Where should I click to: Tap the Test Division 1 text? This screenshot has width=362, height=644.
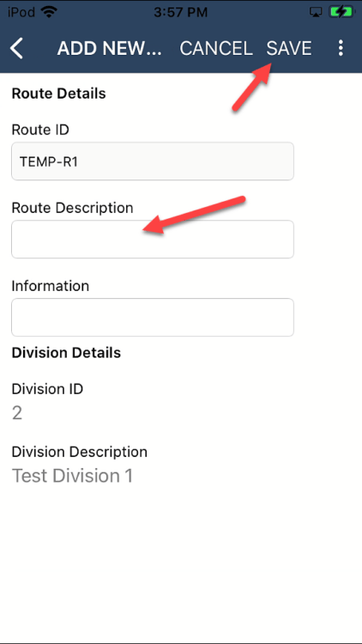tap(72, 476)
